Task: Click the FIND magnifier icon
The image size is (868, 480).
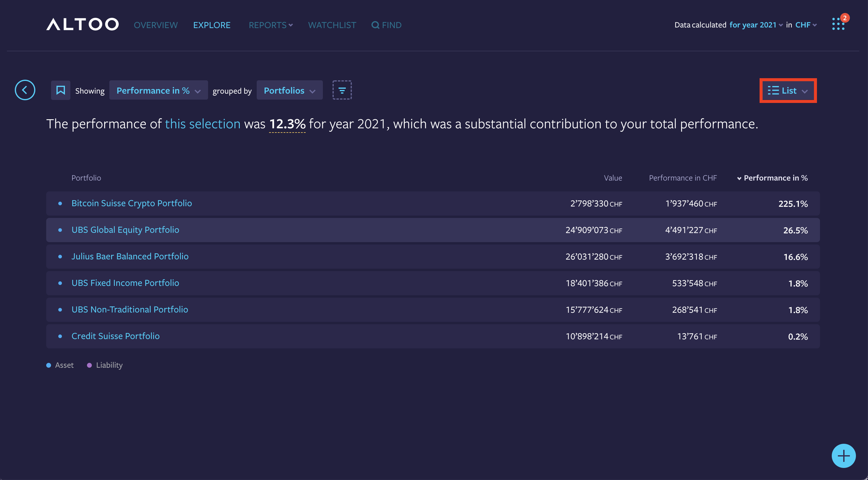Action: (375, 25)
